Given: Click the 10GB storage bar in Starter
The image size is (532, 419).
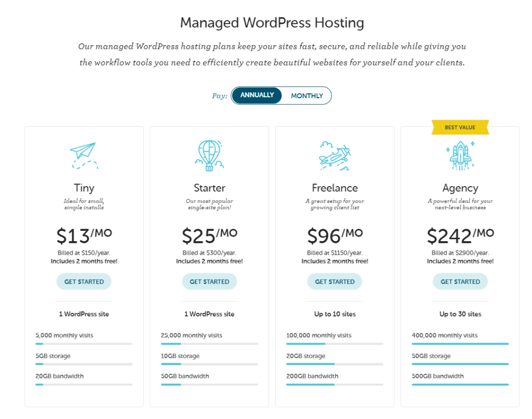Looking at the screenshot, I should (x=209, y=364).
